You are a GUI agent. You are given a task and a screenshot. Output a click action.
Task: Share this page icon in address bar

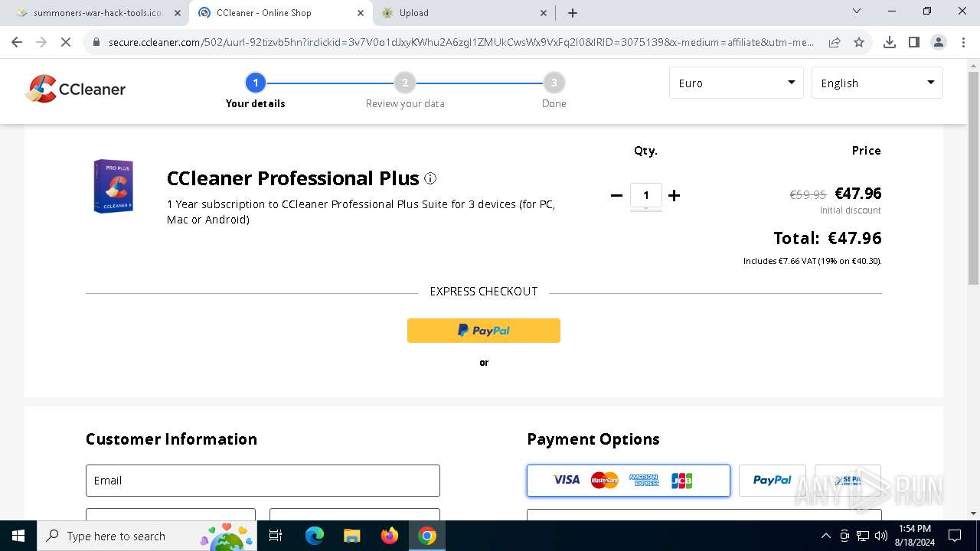[835, 42]
